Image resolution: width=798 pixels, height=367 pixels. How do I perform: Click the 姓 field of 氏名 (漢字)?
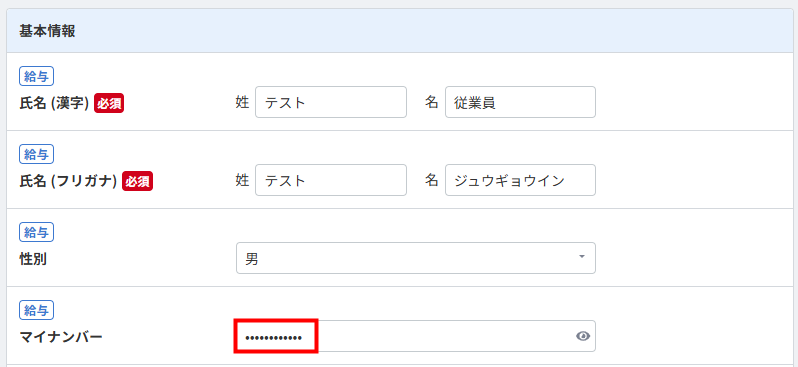[331, 102]
